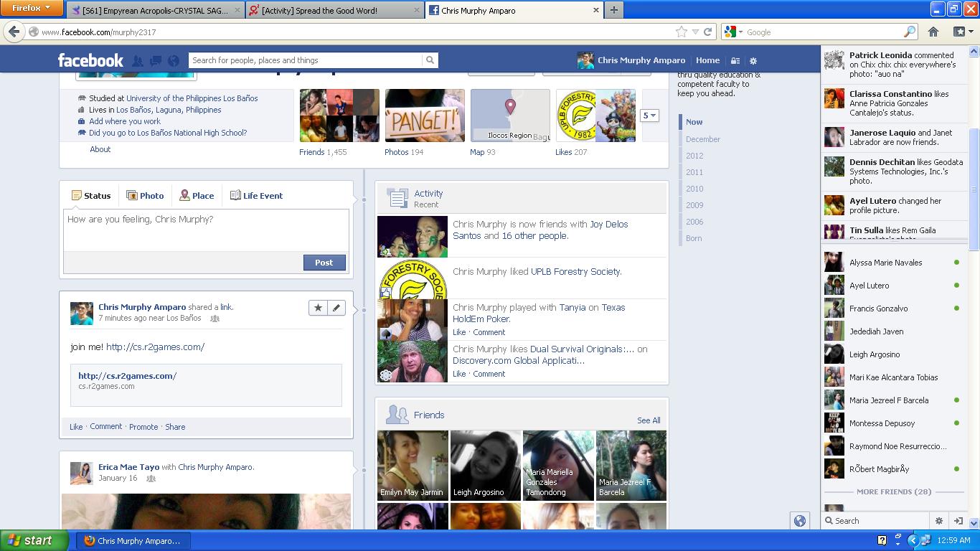This screenshot has width=980, height=551.
Task: Expand the Google search engine dropdown
Action: coord(733,32)
